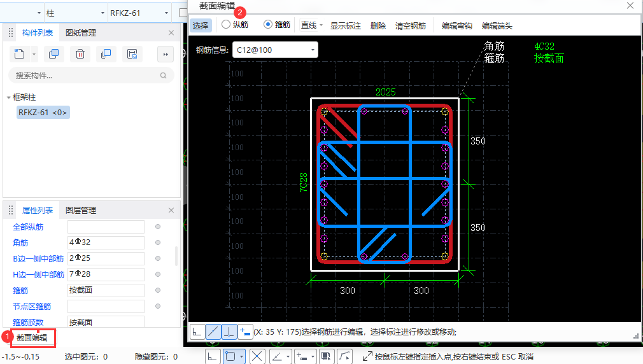643x364 pixels.
Task: Click 编辑端头 in the toolbar
Action: [x=497, y=26]
